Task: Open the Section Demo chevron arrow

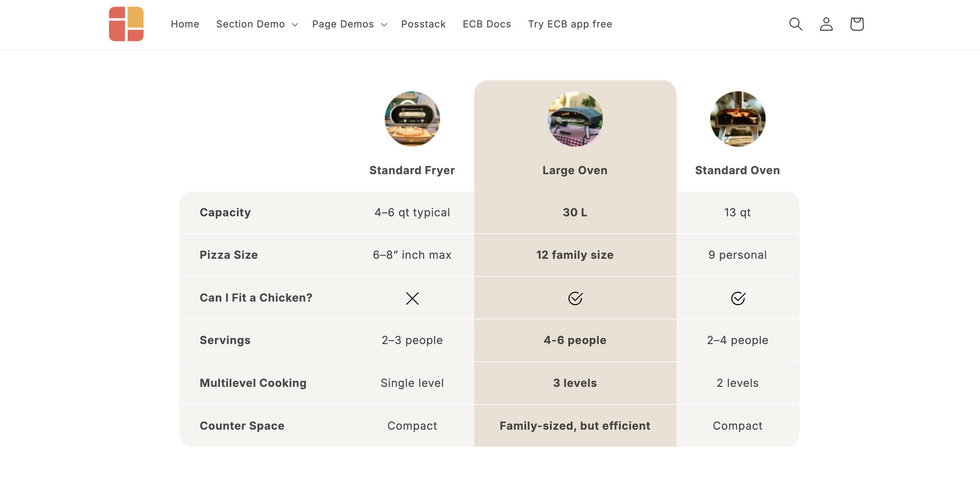Action: (x=295, y=24)
